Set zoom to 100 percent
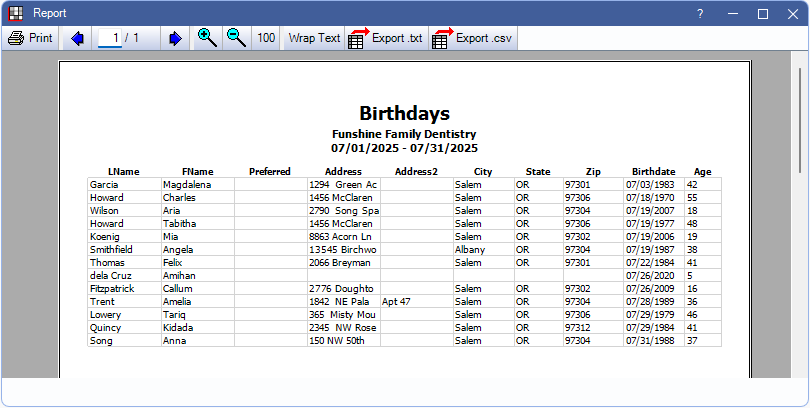The height and width of the screenshot is (408, 810). point(266,38)
